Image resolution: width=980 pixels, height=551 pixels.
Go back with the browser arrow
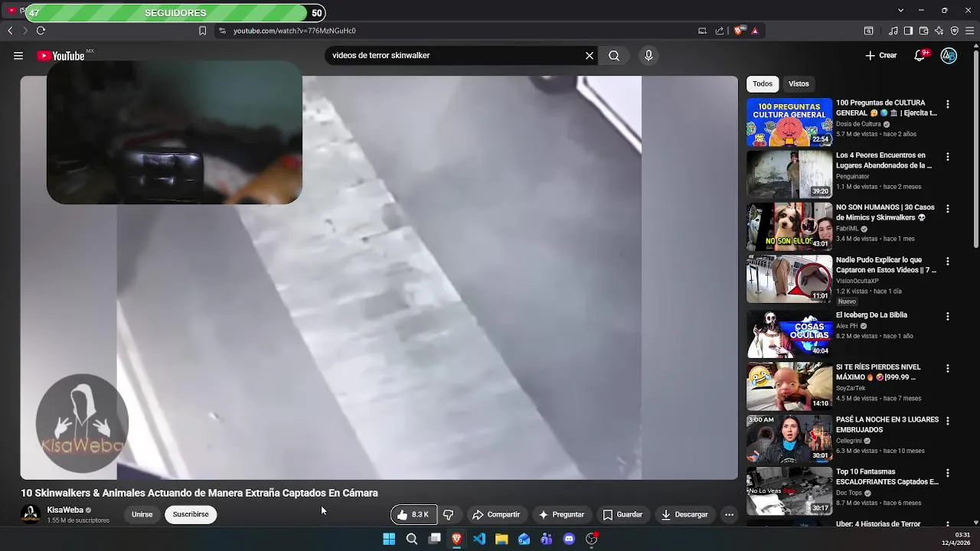(x=10, y=31)
